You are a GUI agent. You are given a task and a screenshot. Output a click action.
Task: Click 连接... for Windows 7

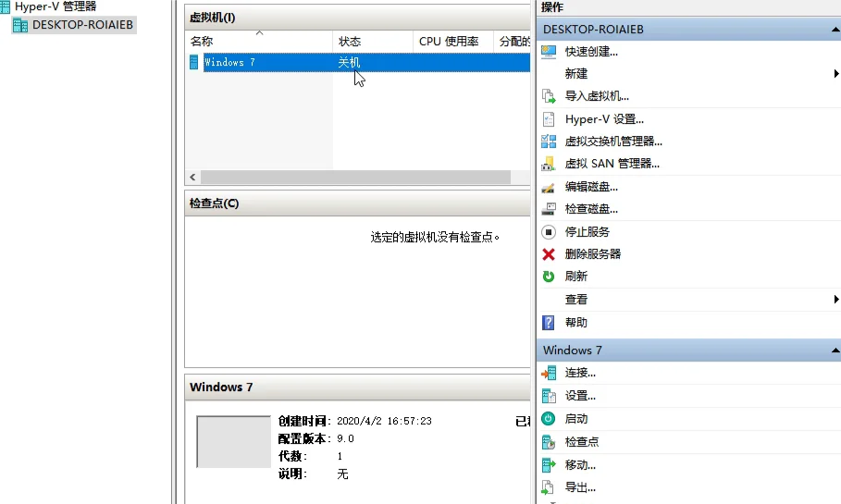[x=580, y=374]
